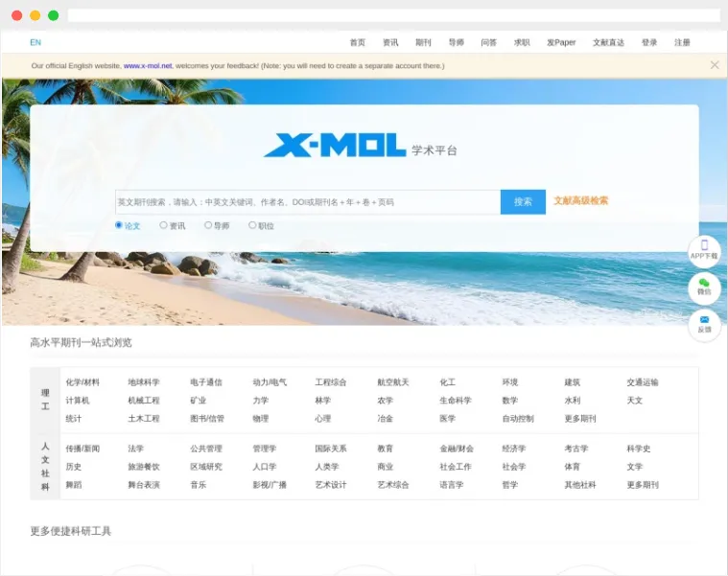This screenshot has height=576, width=728.
Task: Open 期刊 in top navigation
Action: pyautogui.click(x=423, y=43)
